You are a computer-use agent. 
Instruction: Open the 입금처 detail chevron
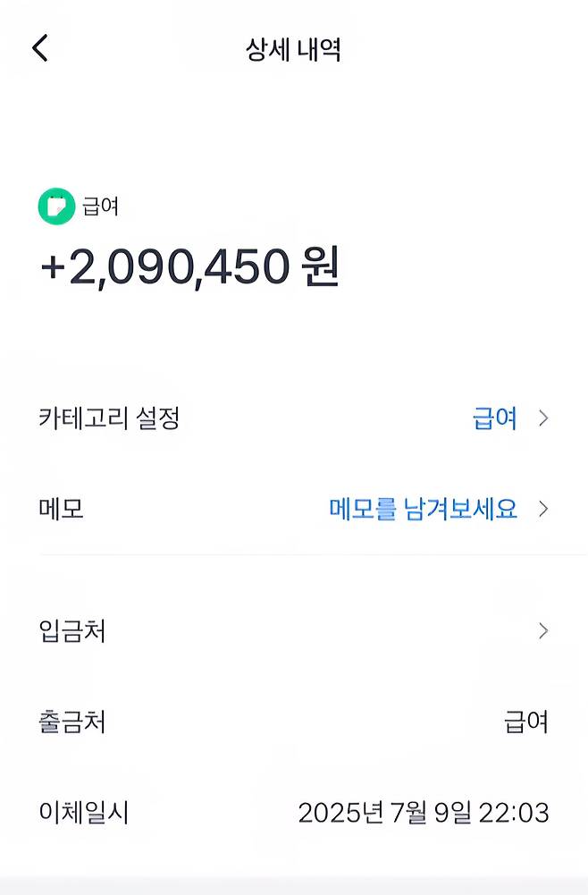[543, 630]
